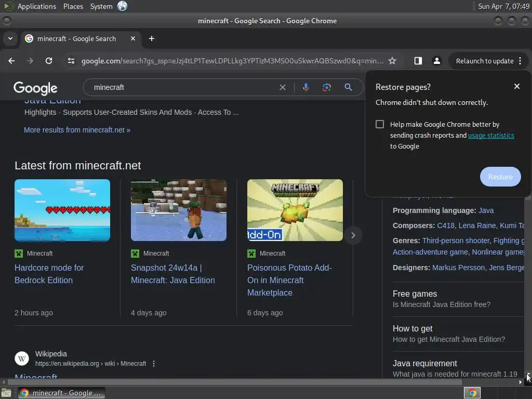
Task: Click the hearts Hardcore mode thumbnail
Action: pyautogui.click(x=62, y=210)
